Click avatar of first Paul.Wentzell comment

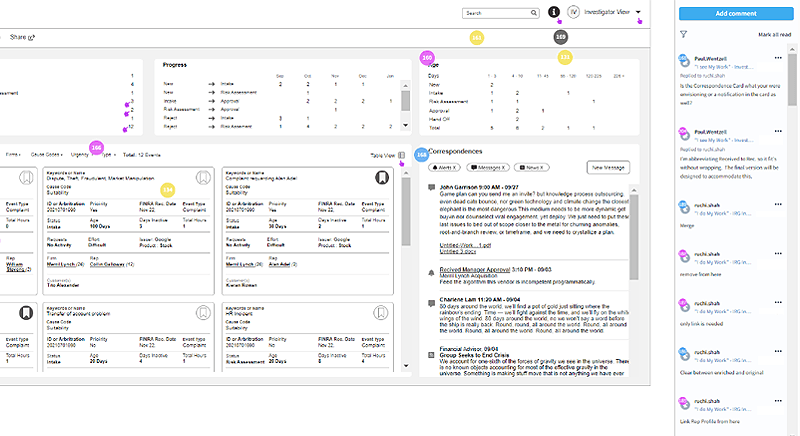tap(684, 61)
